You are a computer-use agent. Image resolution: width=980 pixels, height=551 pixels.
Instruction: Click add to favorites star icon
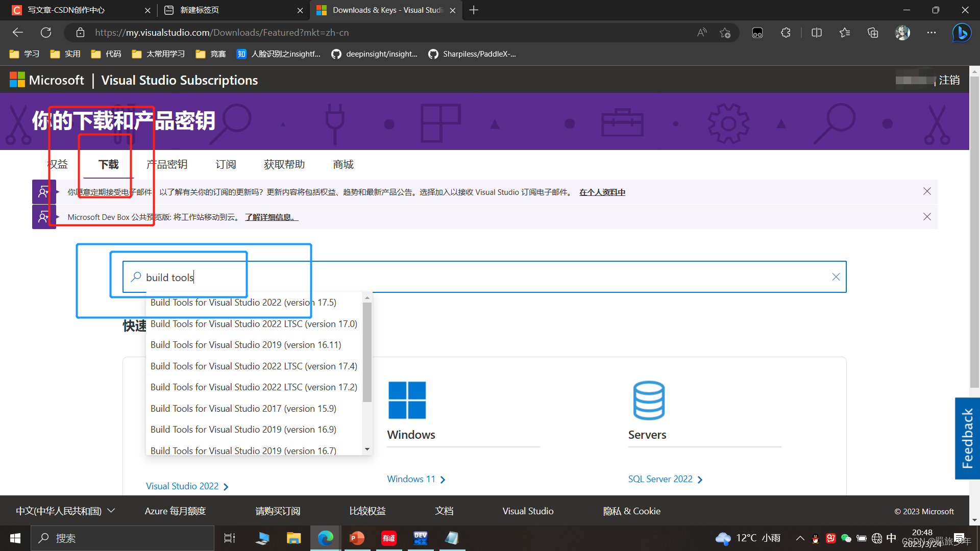(725, 33)
